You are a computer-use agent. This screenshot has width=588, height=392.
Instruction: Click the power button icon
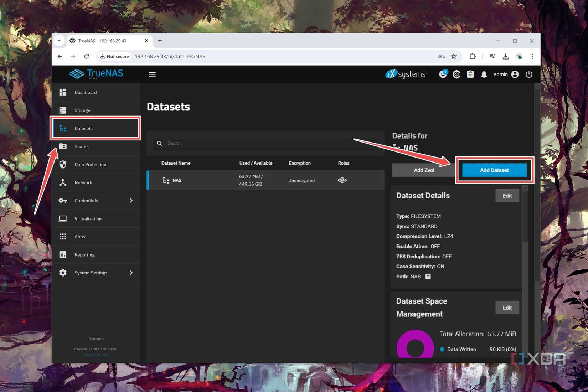[x=529, y=74]
